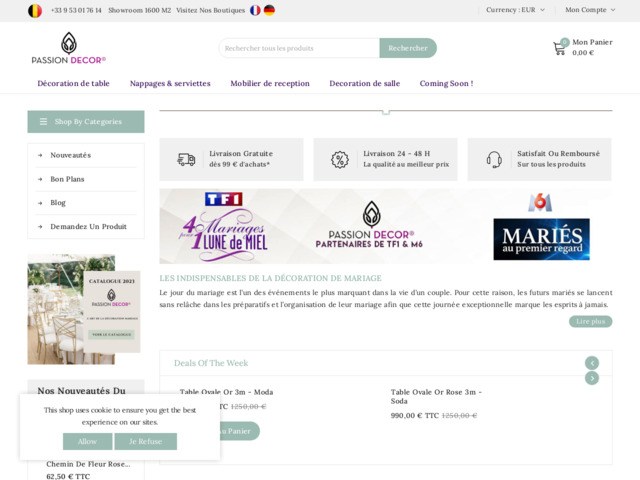Click the headset support icon

point(494,159)
